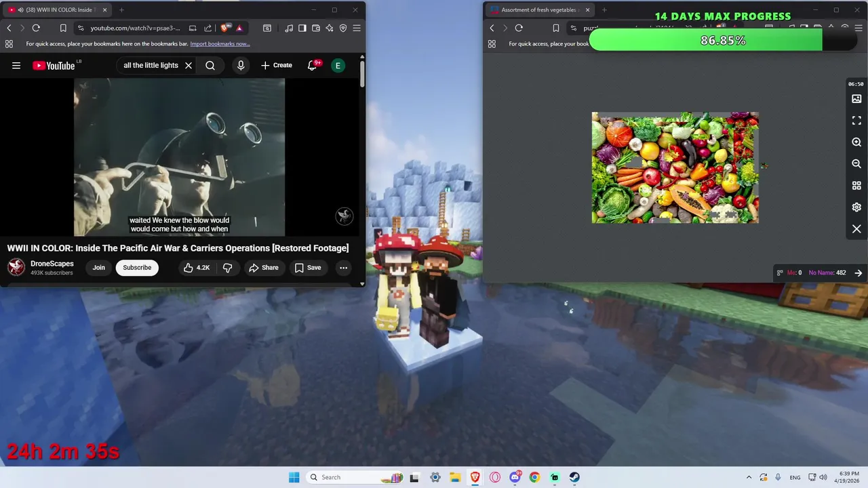Dislike the WWII video
Image resolution: width=868 pixels, height=488 pixels.
228,268
